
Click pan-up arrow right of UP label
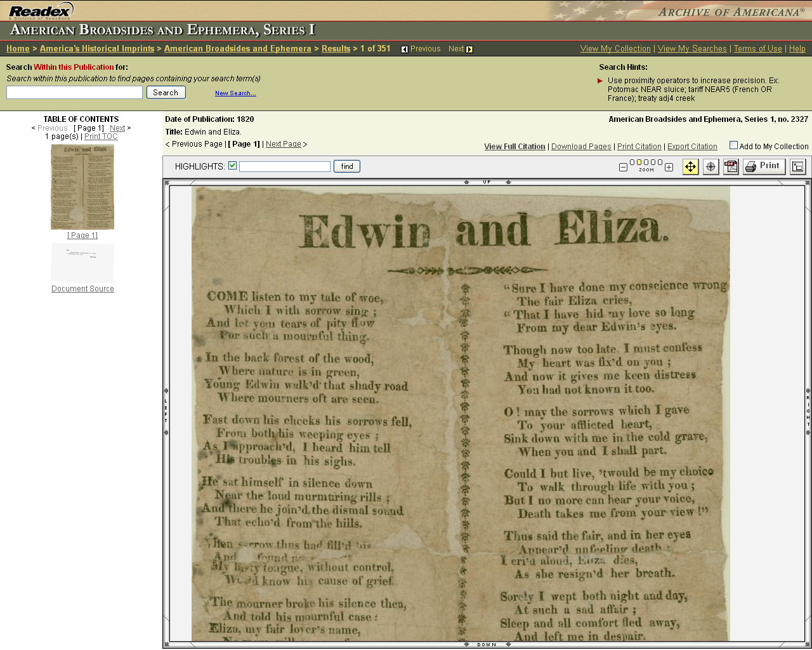click(508, 182)
